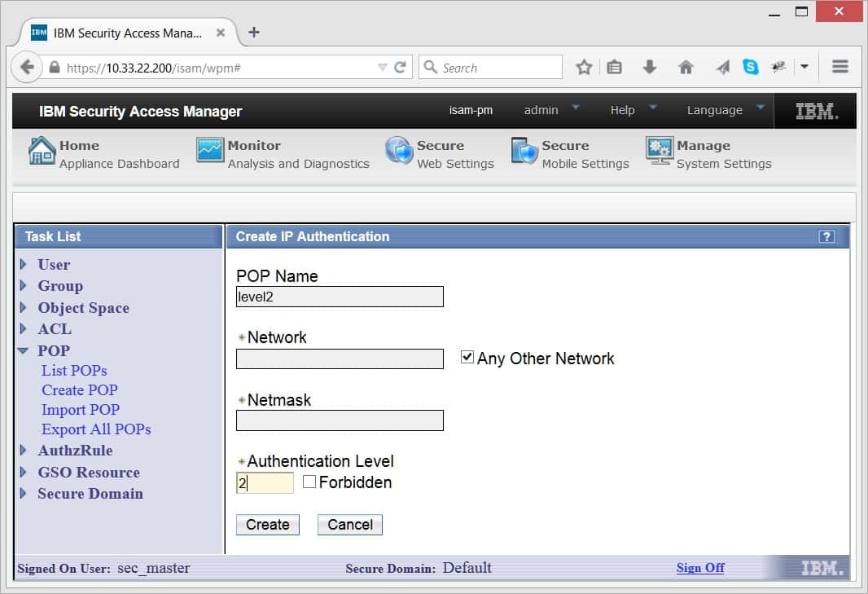Enable the Forbidden checkbox
Viewport: 868px width, 594px height.
(x=309, y=482)
